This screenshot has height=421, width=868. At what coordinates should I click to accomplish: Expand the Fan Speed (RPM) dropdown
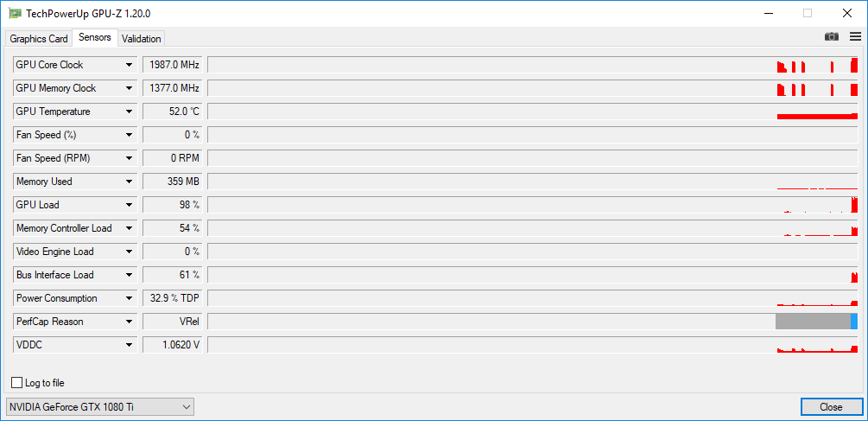[130, 158]
